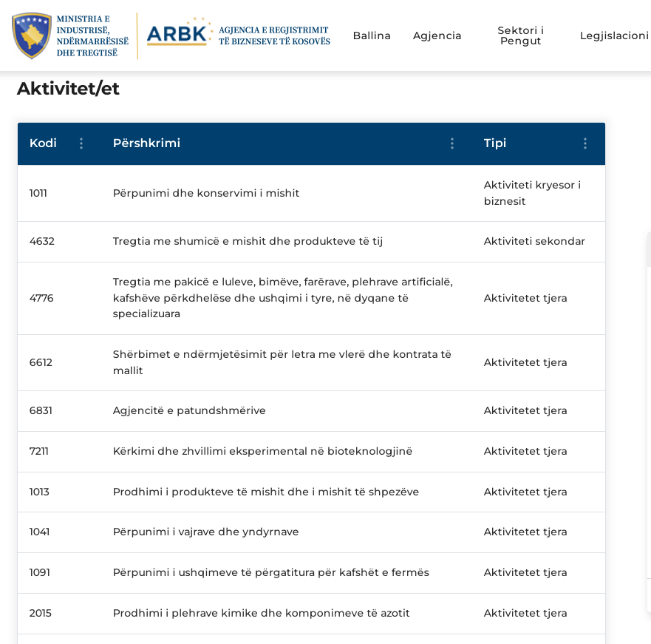651x644 pixels.
Task: Open the Sektori i Pengut menu
Action: [520, 35]
